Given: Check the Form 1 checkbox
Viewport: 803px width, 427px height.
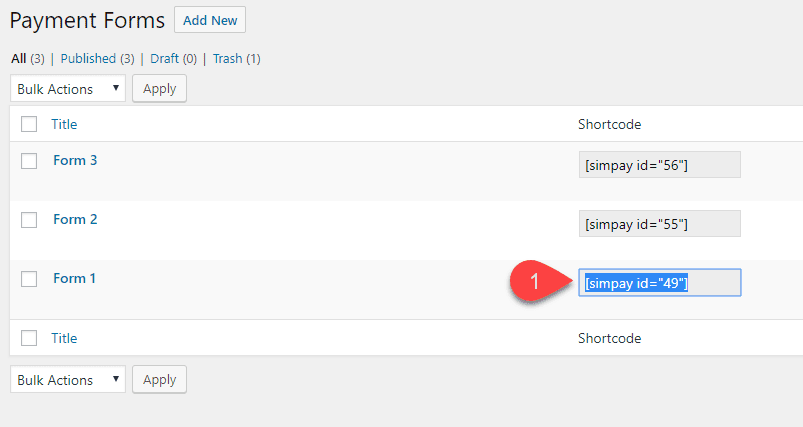Looking at the screenshot, I should [x=29, y=279].
